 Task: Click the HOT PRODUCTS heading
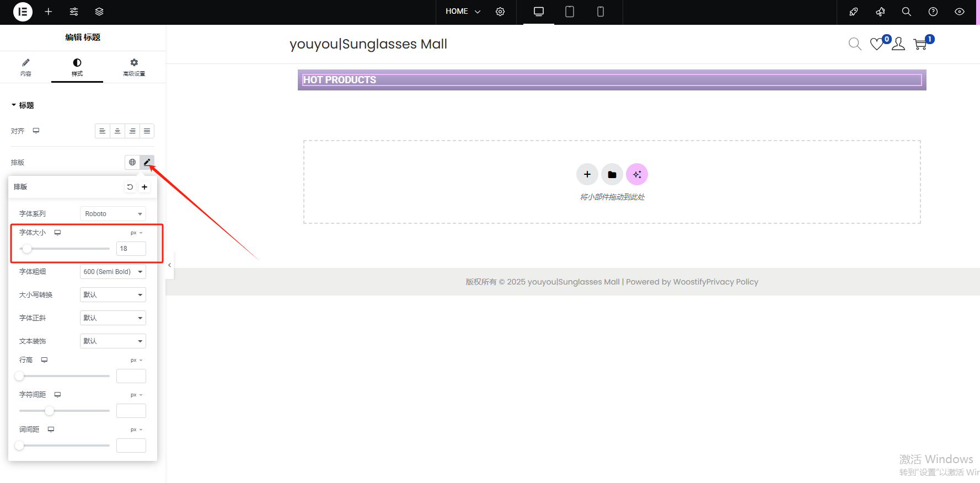[x=340, y=80]
